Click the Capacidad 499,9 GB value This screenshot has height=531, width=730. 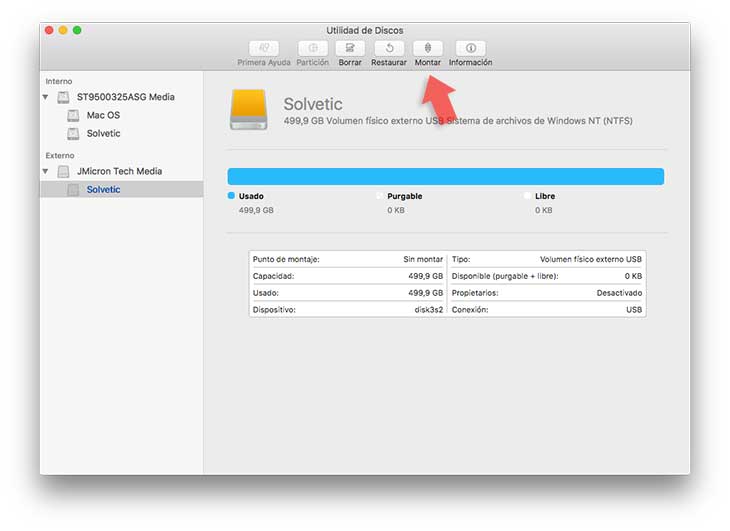click(426, 276)
